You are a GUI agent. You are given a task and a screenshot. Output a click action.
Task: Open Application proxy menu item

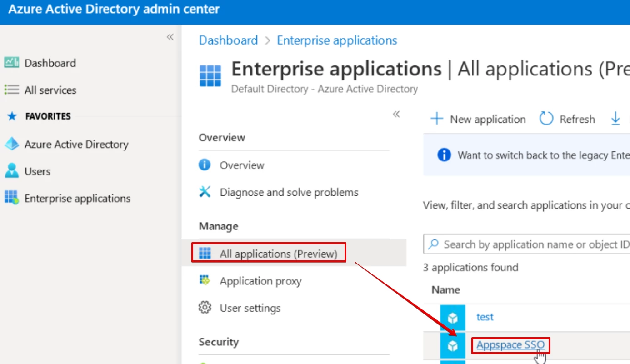(x=260, y=281)
